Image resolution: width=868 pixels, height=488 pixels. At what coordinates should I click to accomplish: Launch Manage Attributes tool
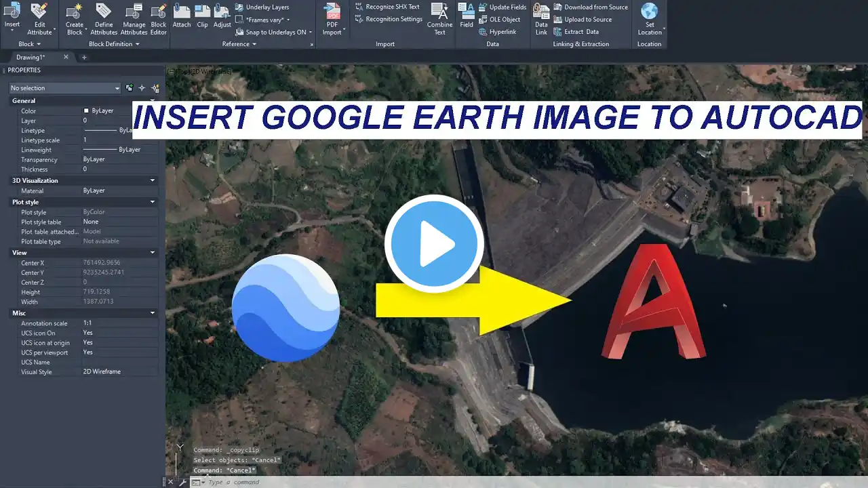(134, 18)
